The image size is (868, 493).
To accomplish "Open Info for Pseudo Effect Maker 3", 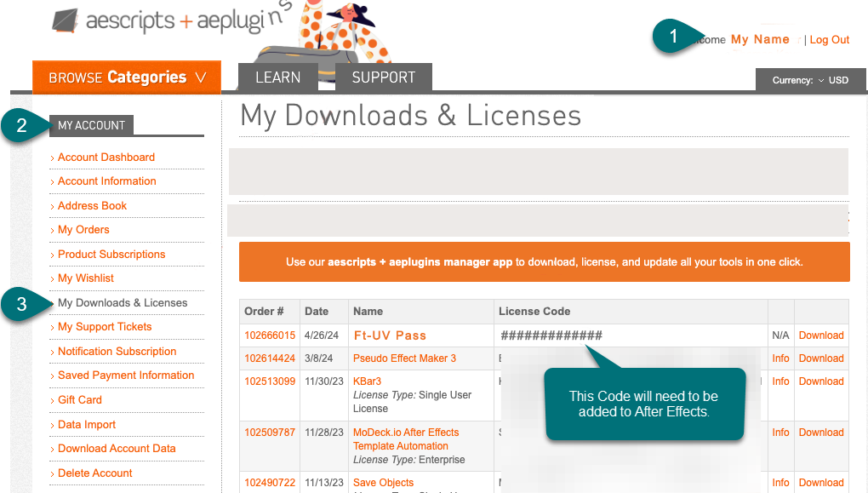I will (780, 358).
